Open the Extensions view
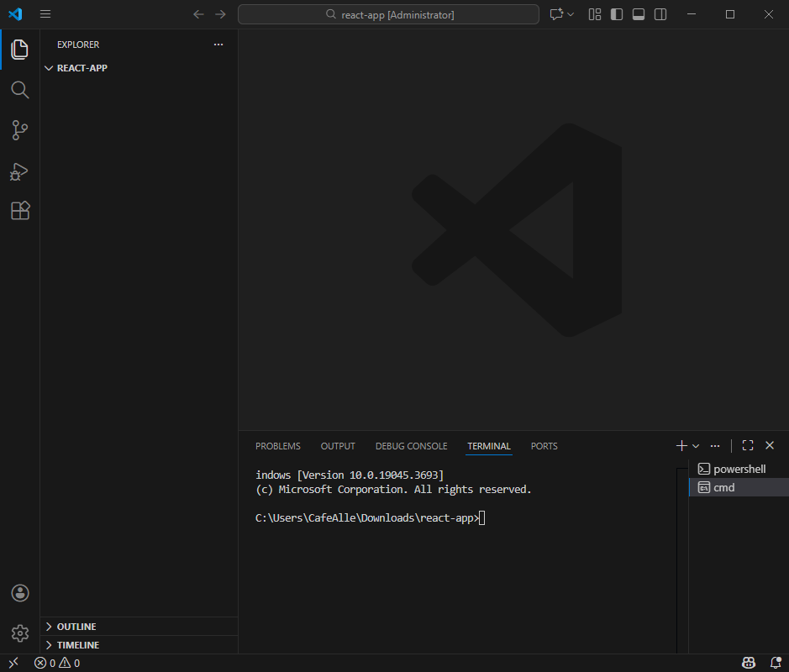Image resolution: width=789 pixels, height=672 pixels. pyautogui.click(x=19, y=211)
